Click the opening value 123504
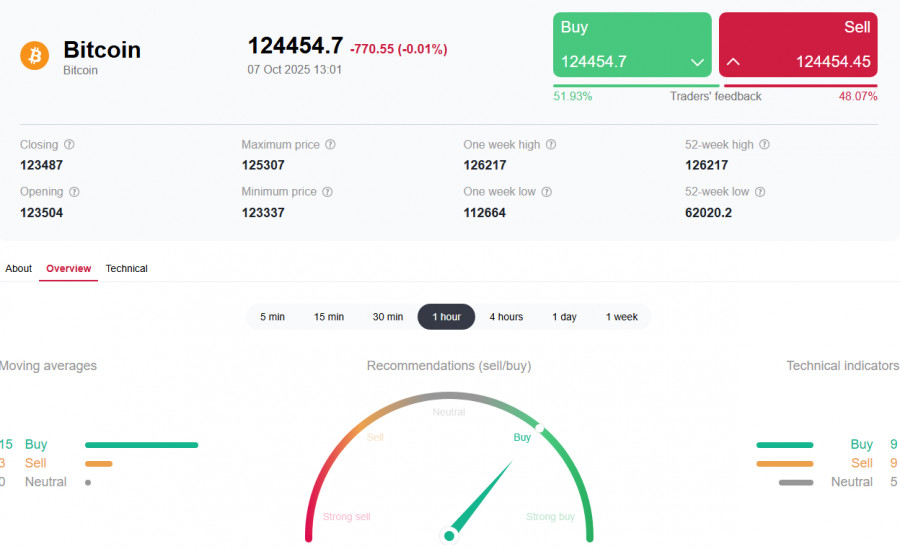This screenshot has width=900, height=549. (x=41, y=213)
